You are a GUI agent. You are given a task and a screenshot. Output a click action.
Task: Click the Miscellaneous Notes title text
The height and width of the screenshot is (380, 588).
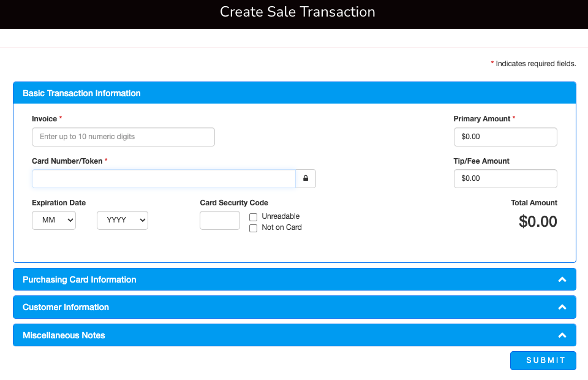(x=64, y=335)
